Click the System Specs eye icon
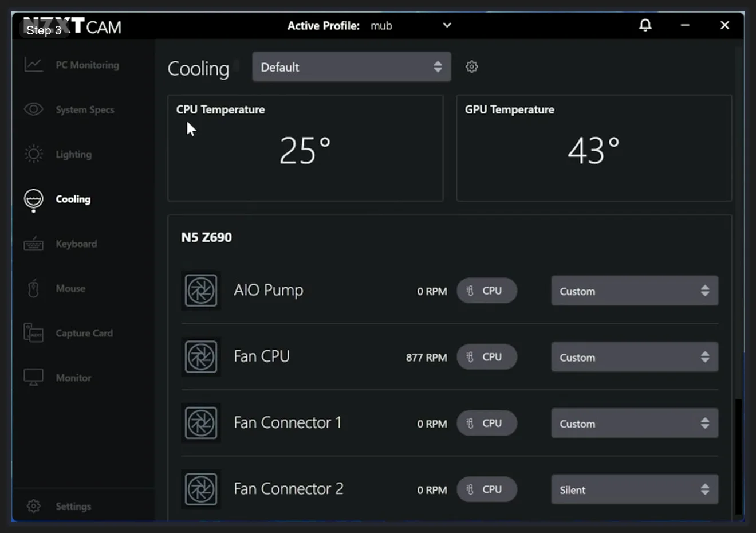Viewport: 756px width, 533px height. click(34, 109)
